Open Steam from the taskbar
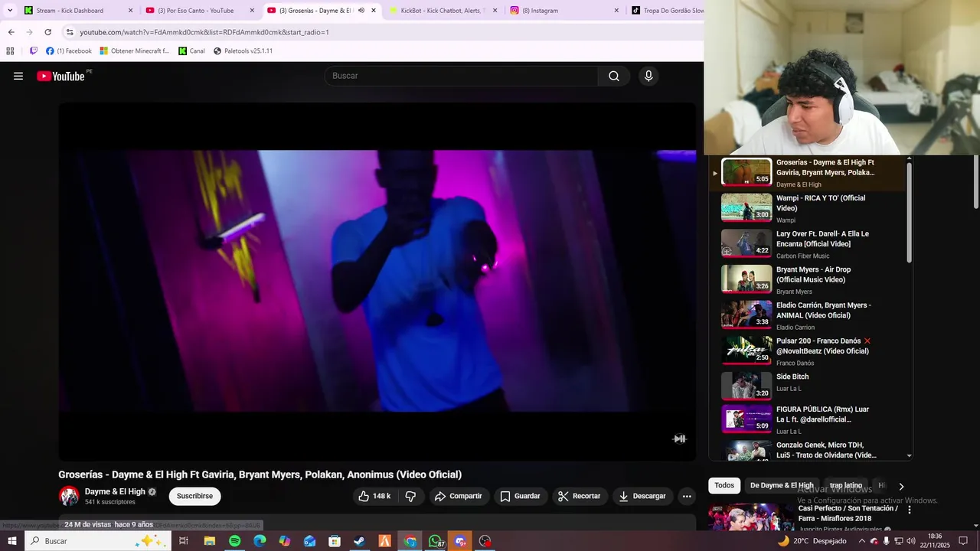The height and width of the screenshot is (551, 980). [359, 541]
